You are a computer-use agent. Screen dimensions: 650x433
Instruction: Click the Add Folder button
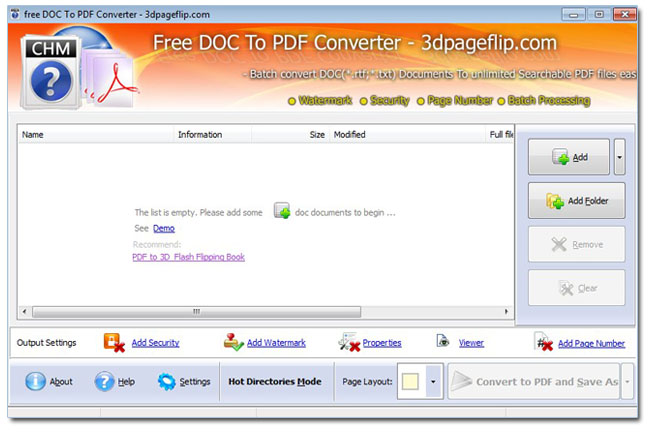pos(576,201)
